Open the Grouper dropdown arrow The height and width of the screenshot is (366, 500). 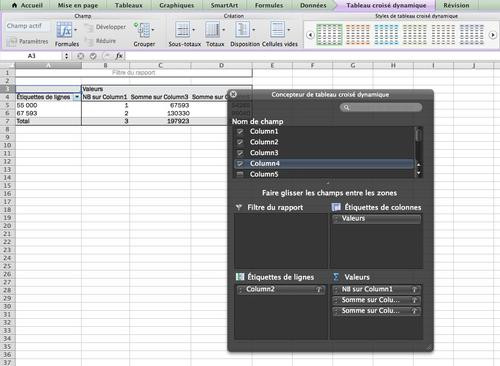click(153, 30)
